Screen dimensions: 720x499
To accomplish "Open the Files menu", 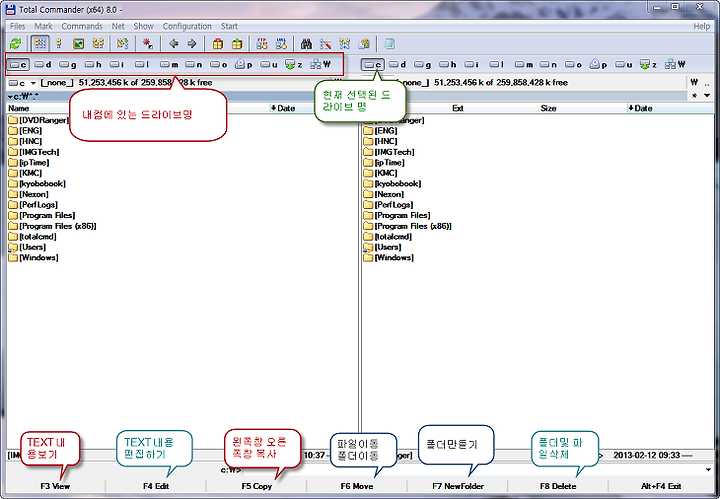I will (x=17, y=26).
